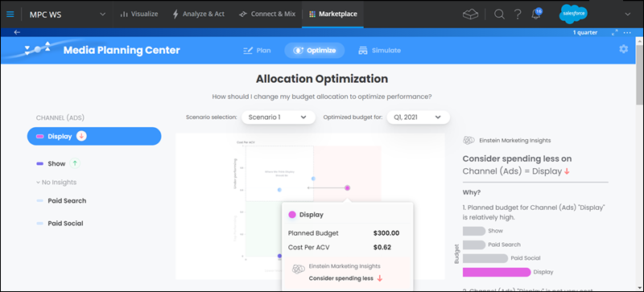Open notifications bell with 16 badge
644x292 pixels.
(536, 14)
